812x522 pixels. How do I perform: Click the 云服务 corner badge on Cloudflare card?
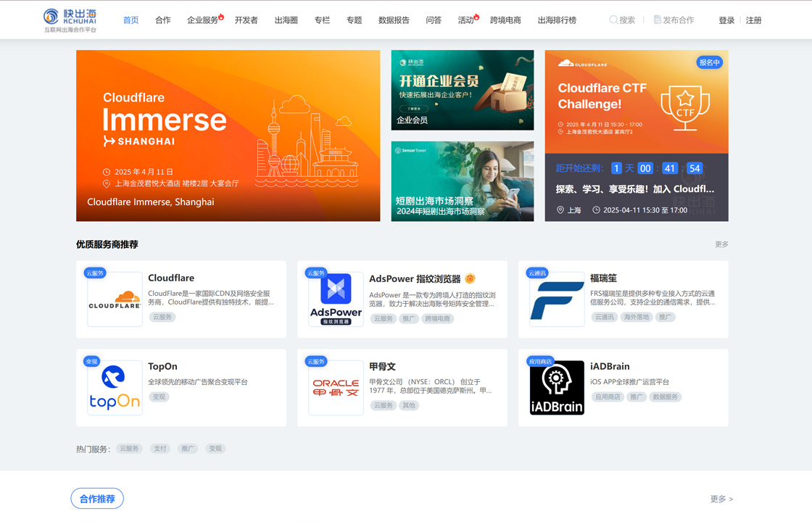coord(95,273)
